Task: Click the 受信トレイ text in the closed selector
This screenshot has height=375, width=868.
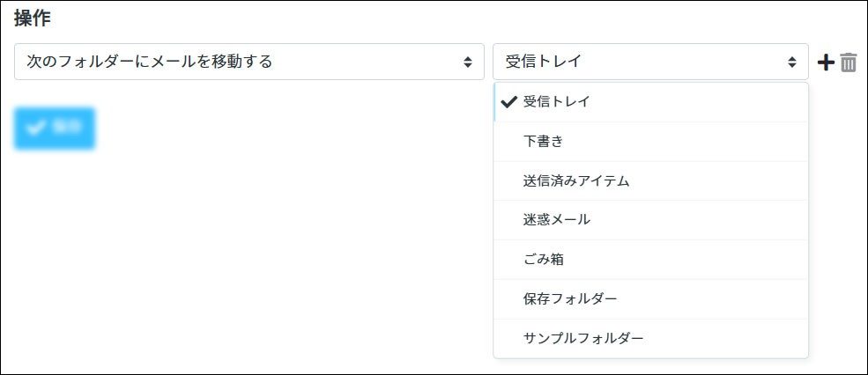Action: point(543,62)
